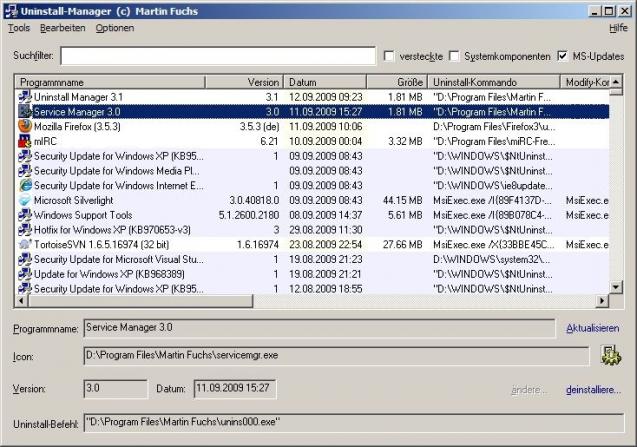Screen dimensions: 637x447
Task: Click the horizontal scroll left arrow
Action: (21, 301)
